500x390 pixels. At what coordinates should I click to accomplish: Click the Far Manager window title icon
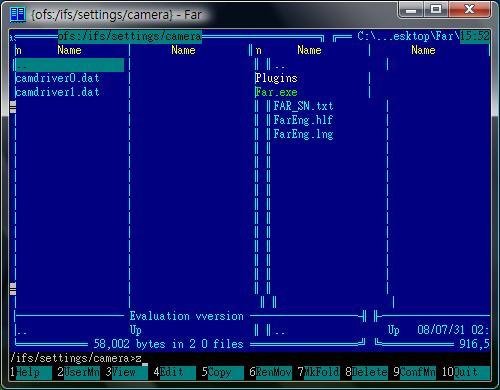[18, 15]
